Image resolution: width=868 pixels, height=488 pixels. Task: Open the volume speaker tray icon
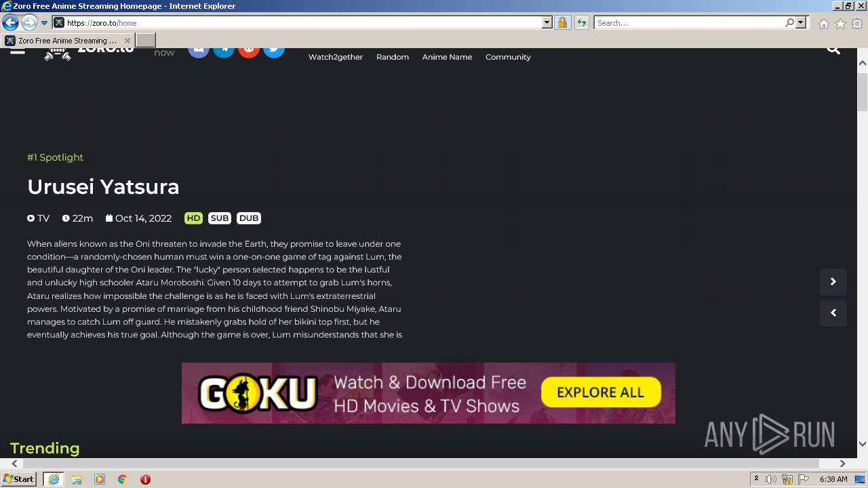tap(771, 479)
